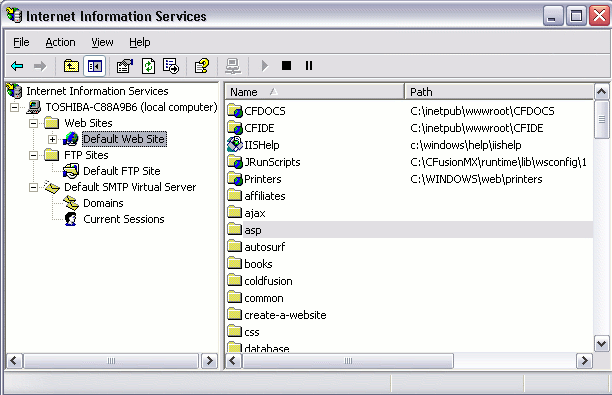Select the ajax folder

tap(254, 213)
